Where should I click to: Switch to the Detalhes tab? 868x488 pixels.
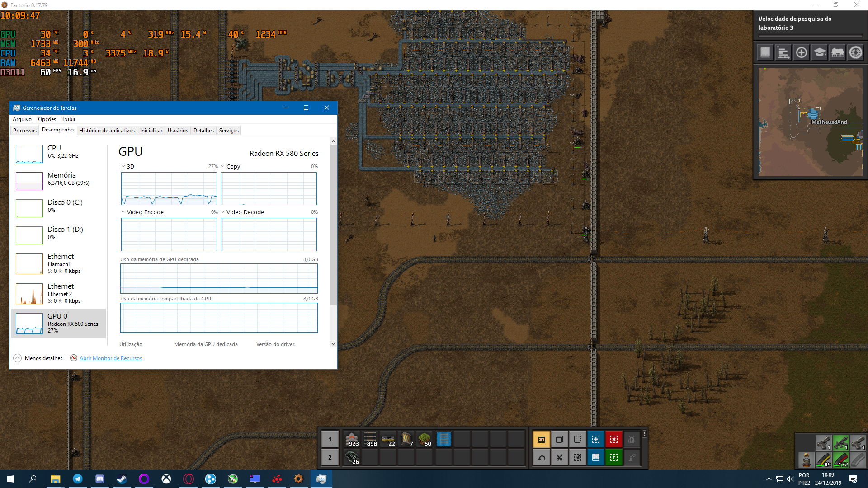tap(203, 130)
